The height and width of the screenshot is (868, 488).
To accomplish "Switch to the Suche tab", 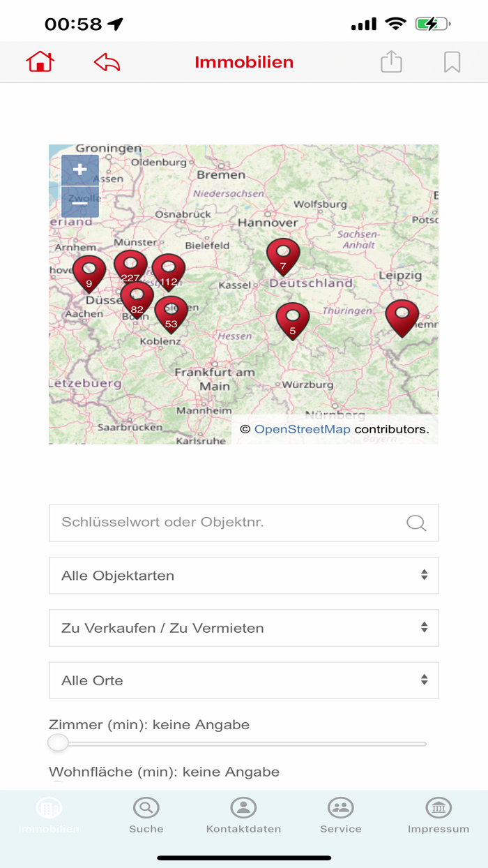I will 146,816.
